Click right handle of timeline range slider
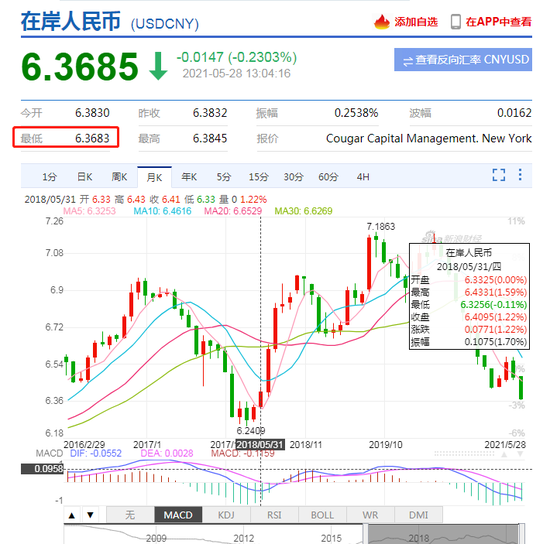Screen dimensions: 550x544 pyautogui.click(x=522, y=534)
